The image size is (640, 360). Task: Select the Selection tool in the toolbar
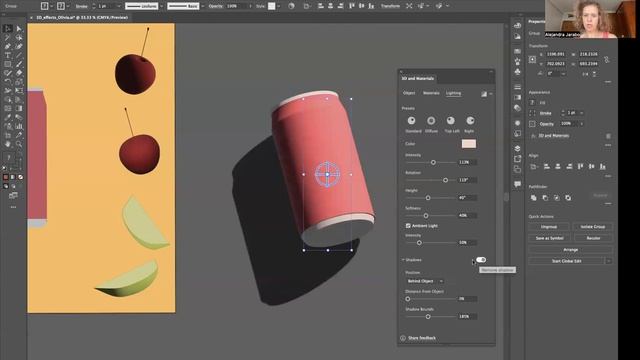pyautogui.click(x=8, y=28)
